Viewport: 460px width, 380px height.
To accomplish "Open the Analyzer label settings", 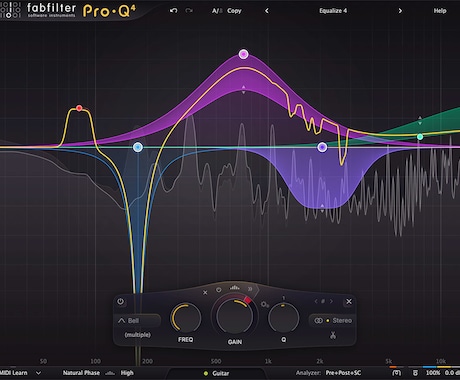I will tap(309, 373).
